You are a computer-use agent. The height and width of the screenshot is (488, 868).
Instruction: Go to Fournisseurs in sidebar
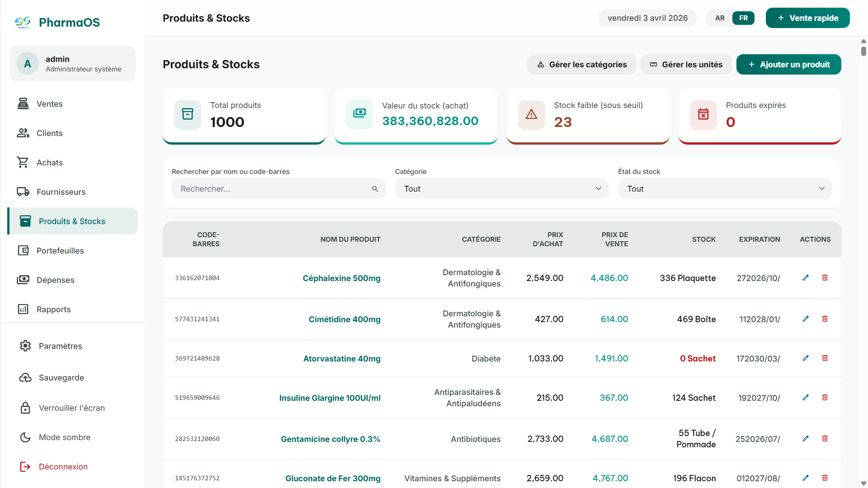pyautogui.click(x=61, y=192)
